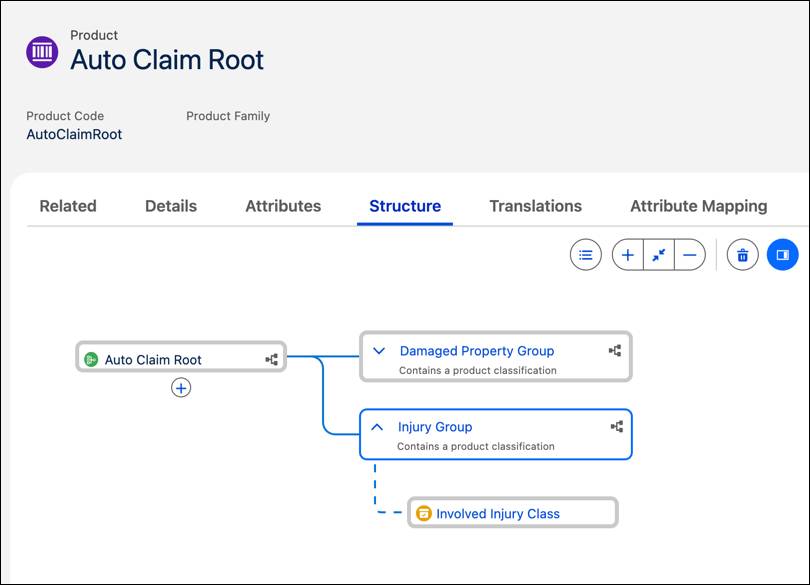Click the Product label above the title

pos(94,35)
